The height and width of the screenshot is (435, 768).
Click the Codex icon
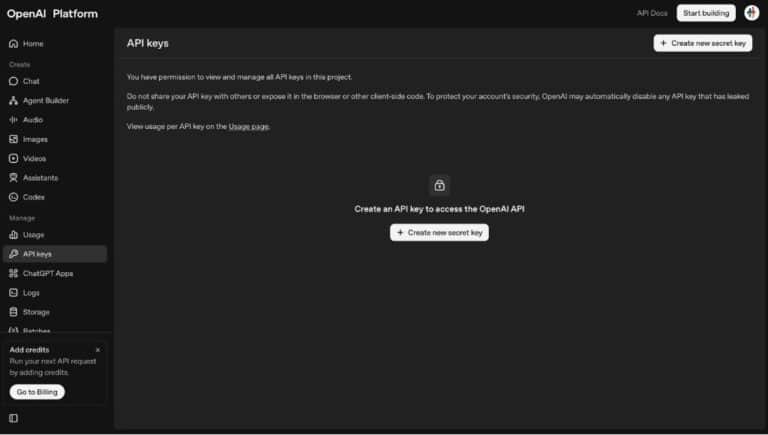pyautogui.click(x=13, y=197)
